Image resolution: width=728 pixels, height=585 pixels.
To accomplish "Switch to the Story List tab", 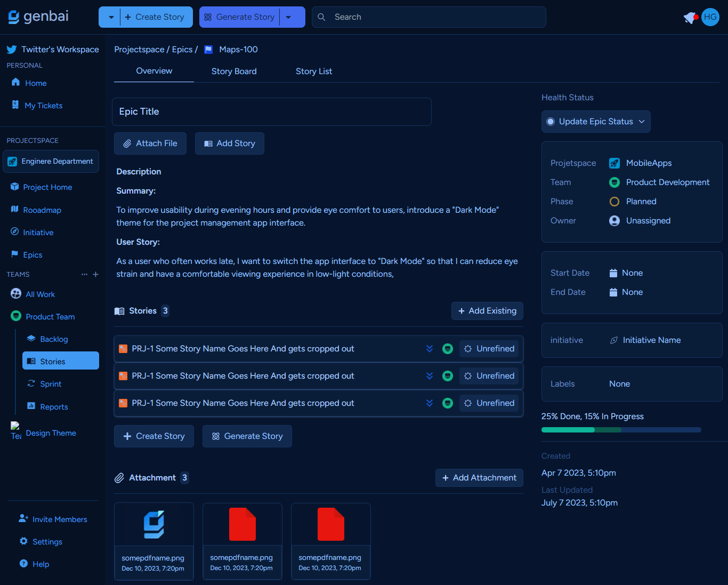I will 314,71.
